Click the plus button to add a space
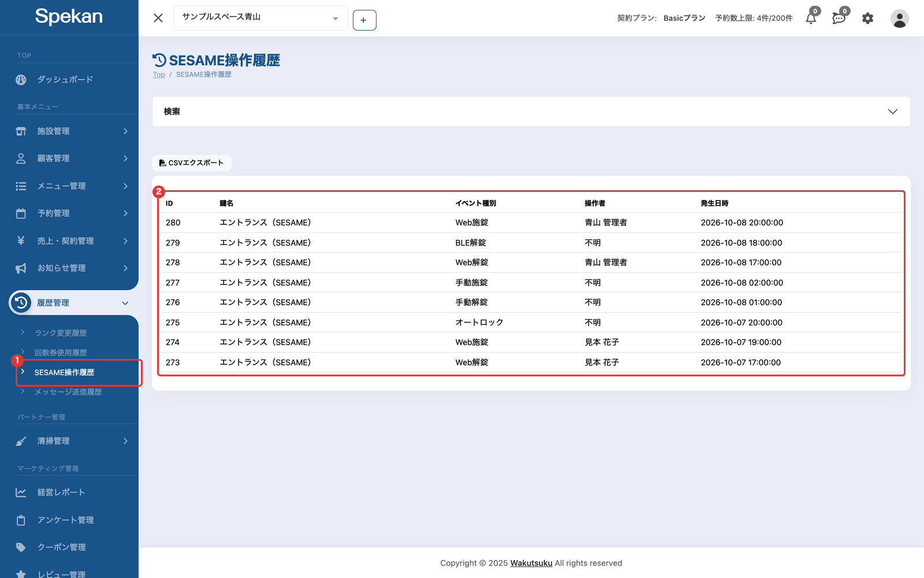The image size is (924, 578). (x=364, y=20)
